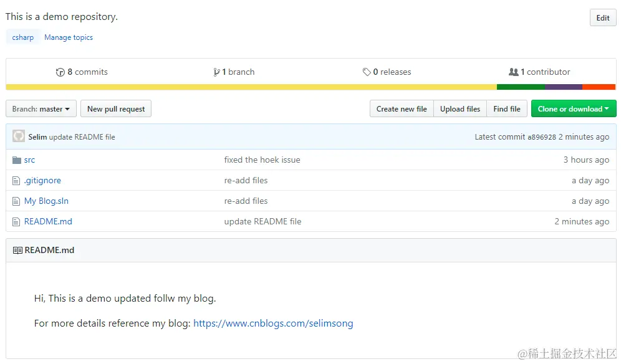621x364 pixels.
Task: Click the yellow language bar segment
Action: click(251, 87)
